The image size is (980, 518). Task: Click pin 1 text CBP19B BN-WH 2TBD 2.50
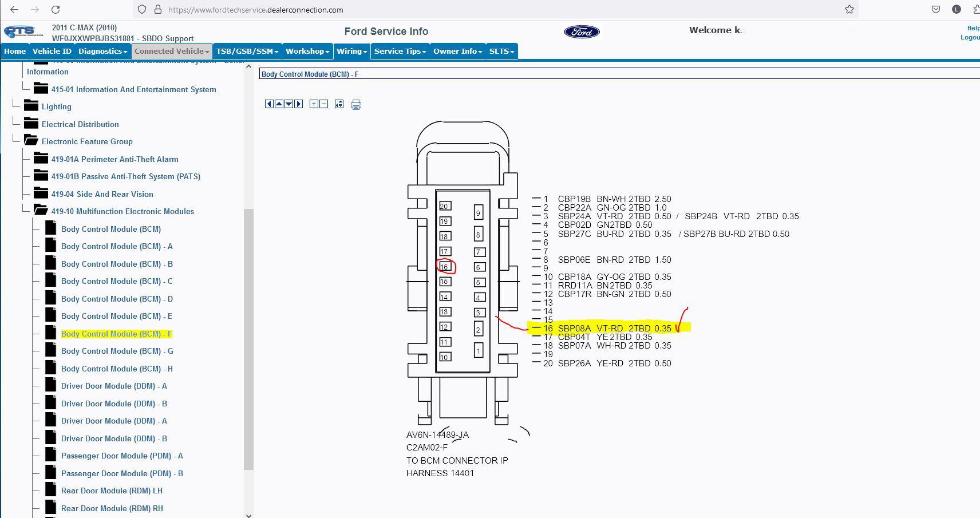click(x=615, y=199)
